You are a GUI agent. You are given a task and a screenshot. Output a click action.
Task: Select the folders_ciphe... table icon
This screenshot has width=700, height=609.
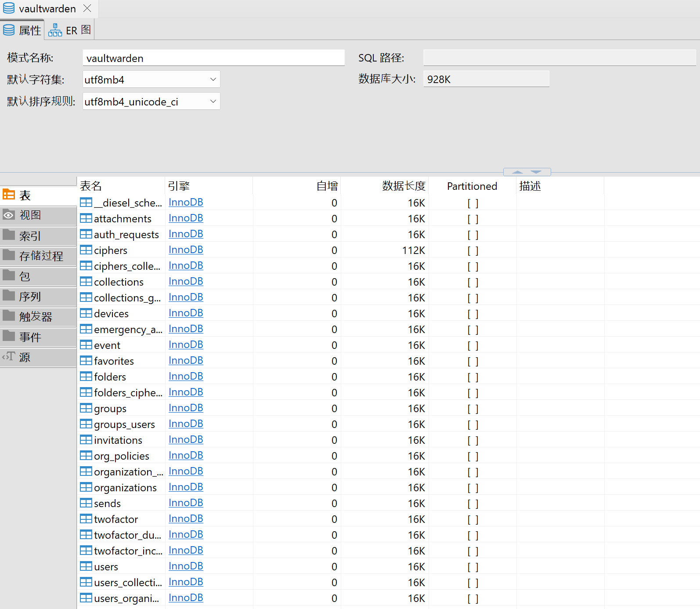point(86,392)
